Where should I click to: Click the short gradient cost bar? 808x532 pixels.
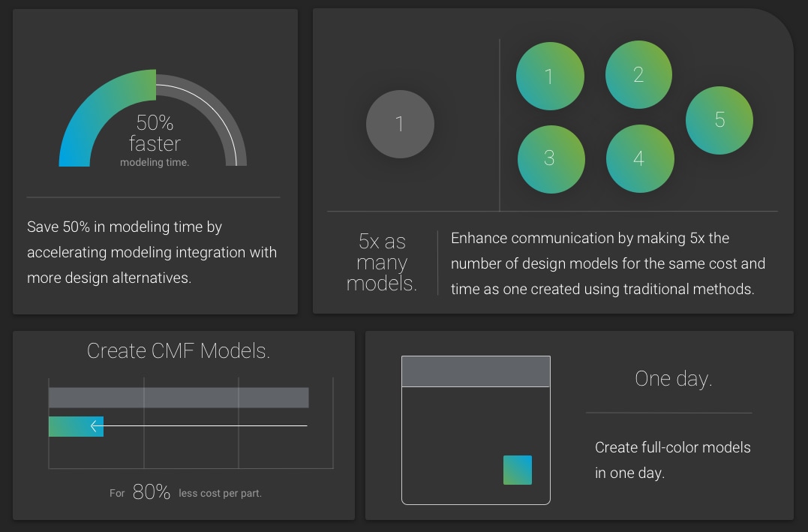[76, 426]
